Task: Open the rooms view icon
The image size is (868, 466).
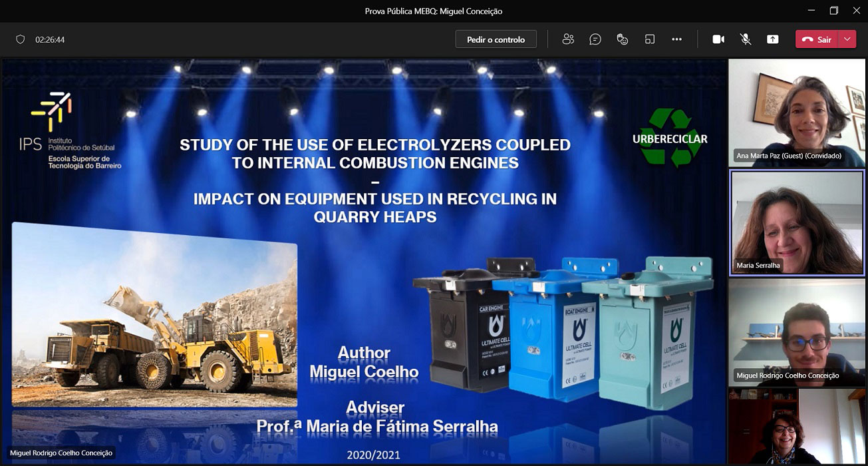Action: pyautogui.click(x=650, y=39)
